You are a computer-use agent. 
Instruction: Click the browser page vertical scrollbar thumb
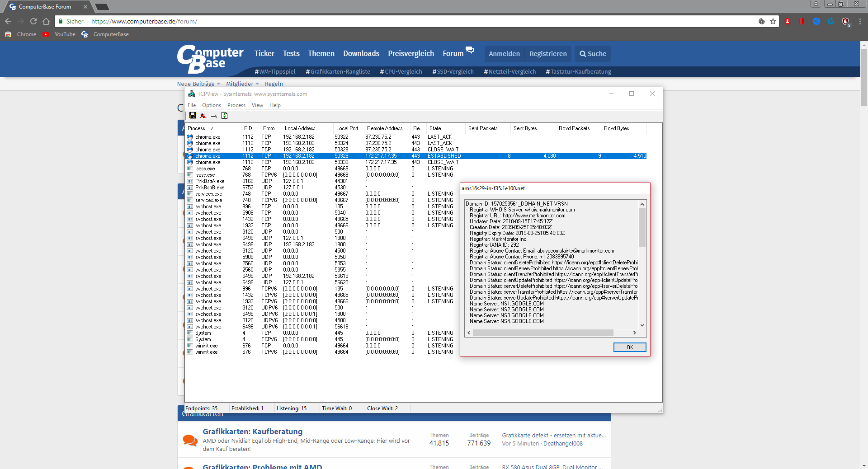[x=864, y=77]
